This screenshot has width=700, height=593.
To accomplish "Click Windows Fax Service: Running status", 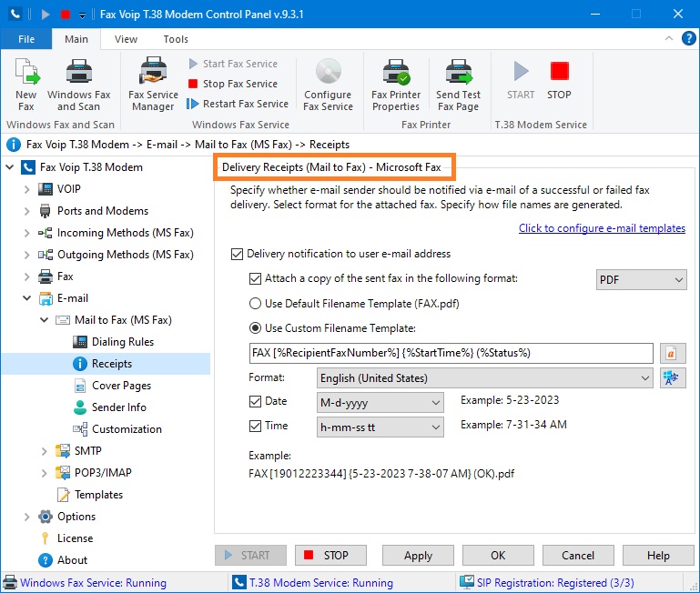I will pos(85,583).
